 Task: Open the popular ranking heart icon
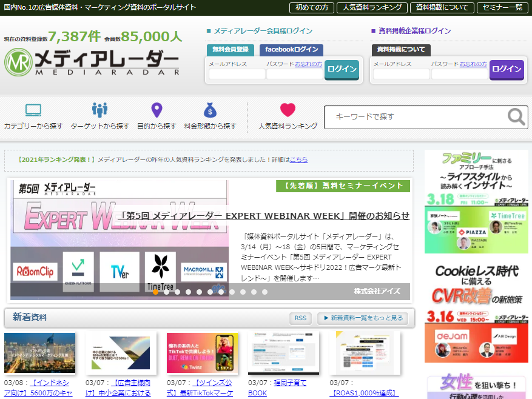pos(288,110)
